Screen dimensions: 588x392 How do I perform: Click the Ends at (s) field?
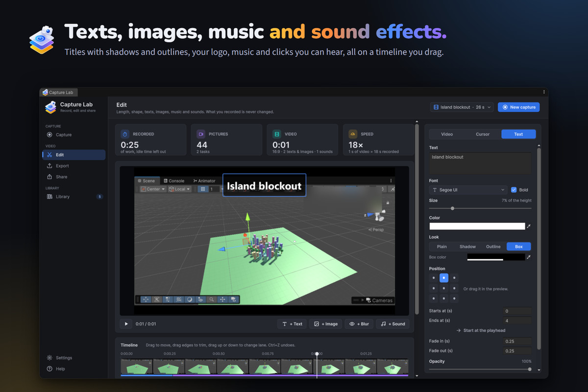click(517, 320)
